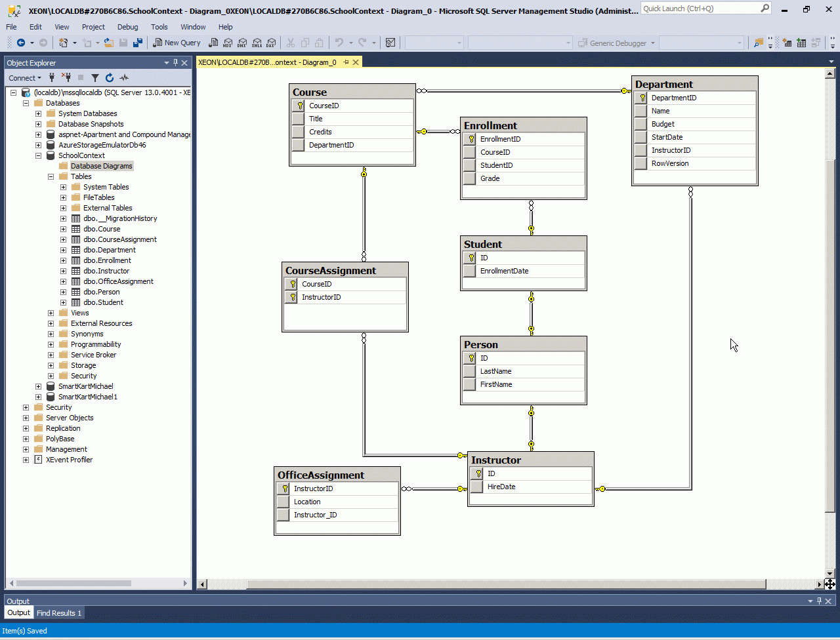840x640 pixels.
Task: Open the File menu
Action: click(11, 27)
